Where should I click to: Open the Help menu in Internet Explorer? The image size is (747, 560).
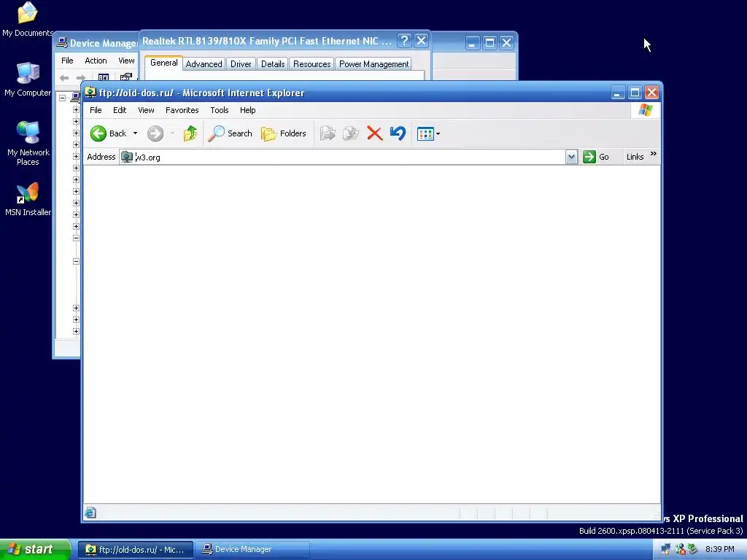tap(248, 110)
